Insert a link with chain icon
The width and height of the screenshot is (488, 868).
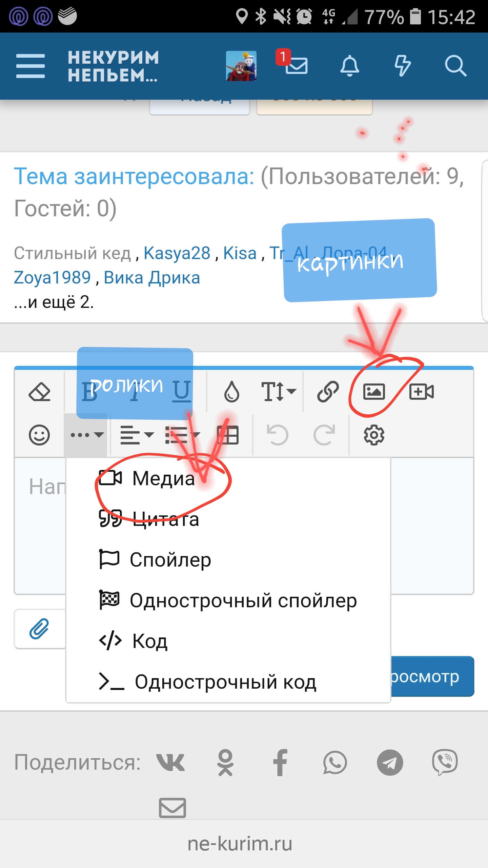[328, 392]
